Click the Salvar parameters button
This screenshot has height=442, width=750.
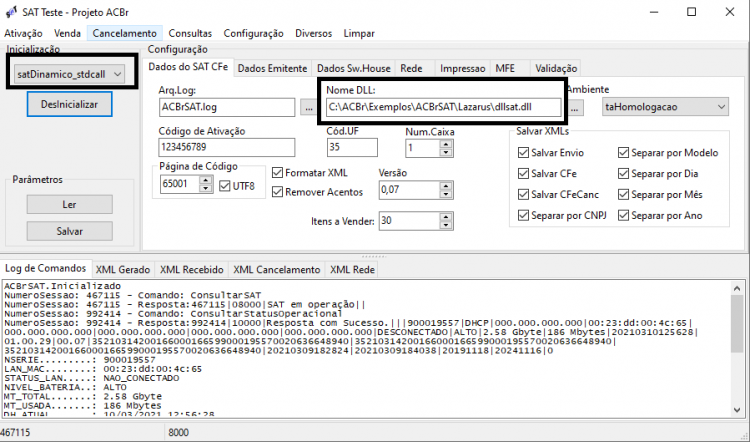point(69,231)
